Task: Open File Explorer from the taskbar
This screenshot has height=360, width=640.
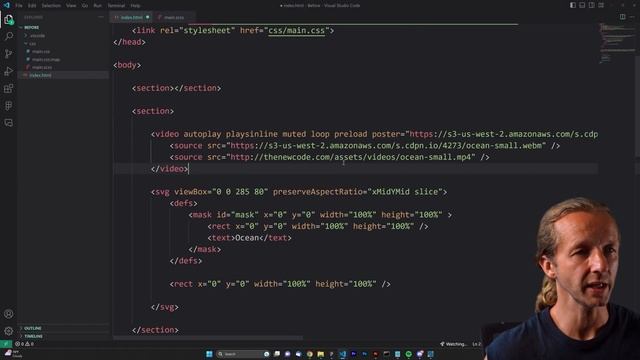Action: (x=320, y=354)
